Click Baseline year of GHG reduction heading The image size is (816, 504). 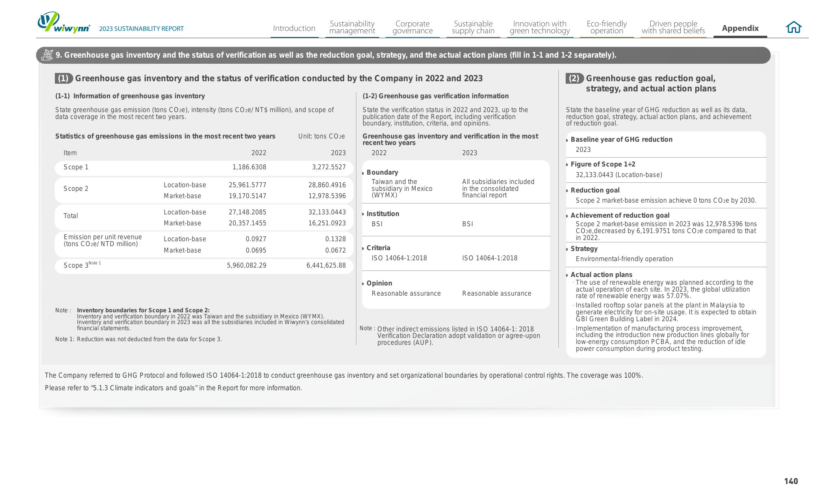click(x=621, y=139)
